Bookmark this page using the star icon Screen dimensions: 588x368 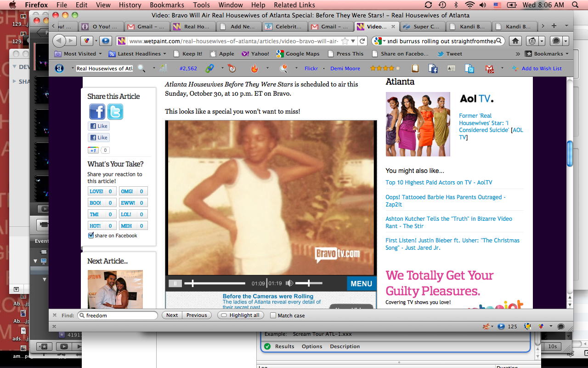coord(345,41)
